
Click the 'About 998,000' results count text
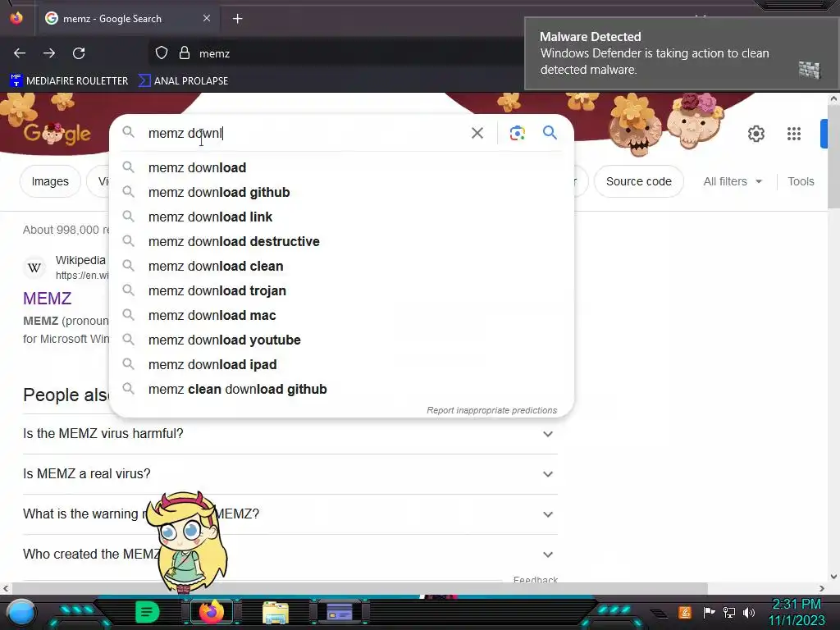(x=66, y=230)
